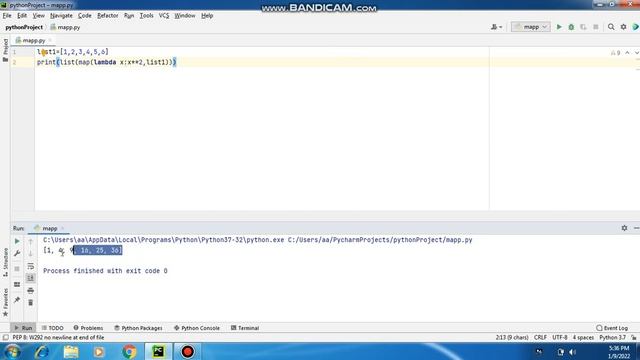Open IDE settings gear in top toolbar
The width and height of the screenshot is (640, 360).
623,27
